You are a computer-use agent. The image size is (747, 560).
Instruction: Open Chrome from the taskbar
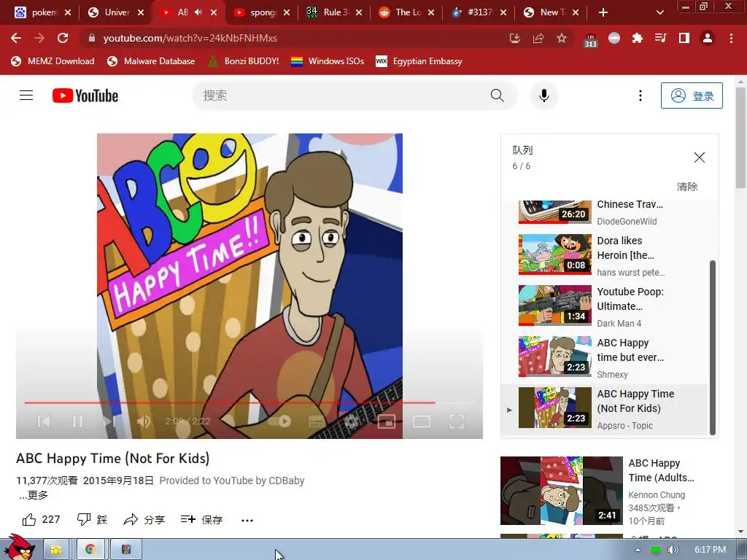90,550
